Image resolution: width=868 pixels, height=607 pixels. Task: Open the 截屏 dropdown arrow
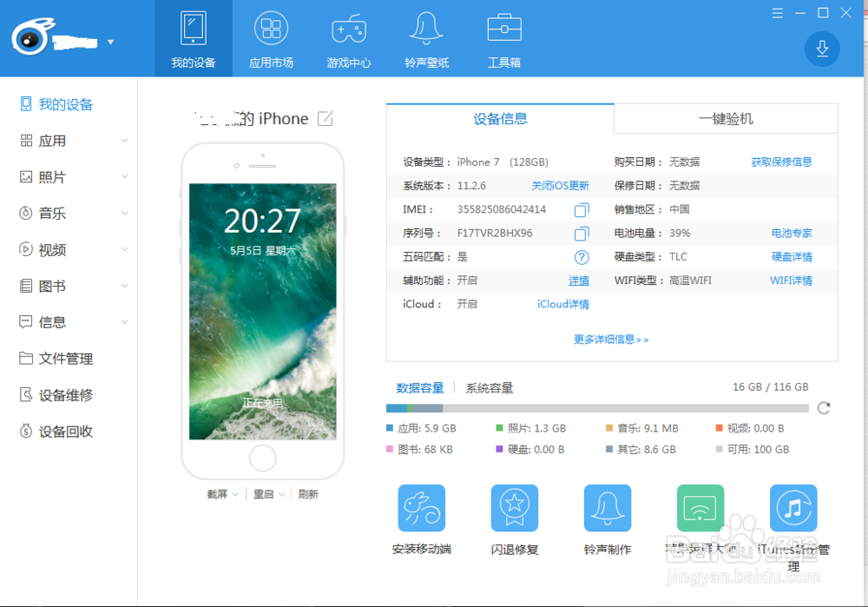(x=235, y=494)
